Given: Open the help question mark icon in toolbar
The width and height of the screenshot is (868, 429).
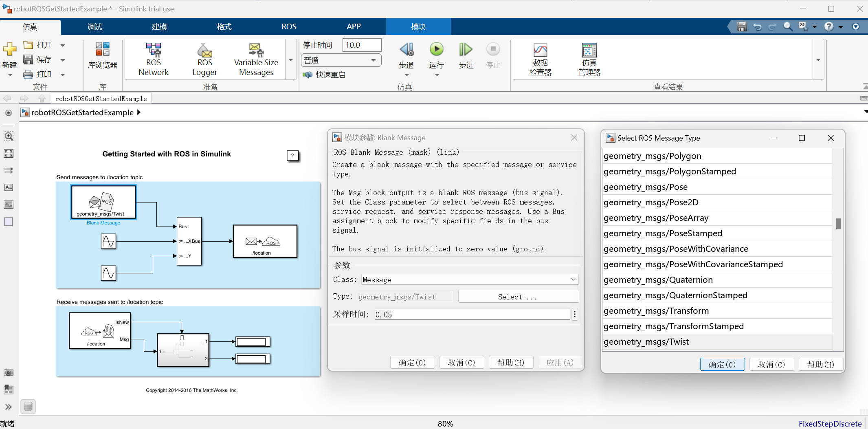Looking at the screenshot, I should pos(828,26).
